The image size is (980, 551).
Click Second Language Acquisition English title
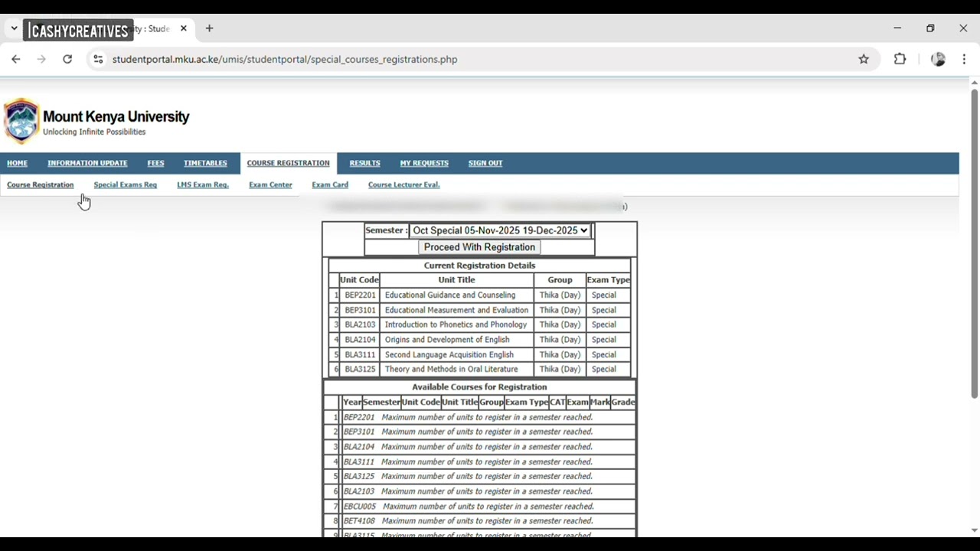click(x=449, y=354)
